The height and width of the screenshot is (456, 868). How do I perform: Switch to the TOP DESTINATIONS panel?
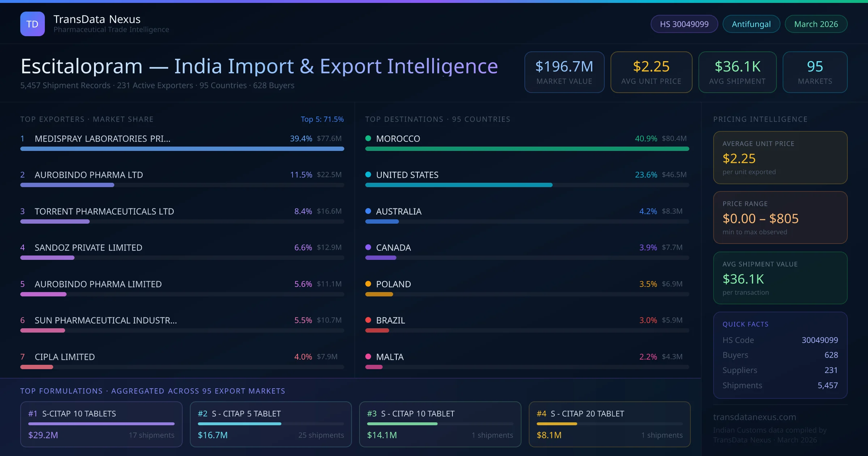tap(438, 119)
